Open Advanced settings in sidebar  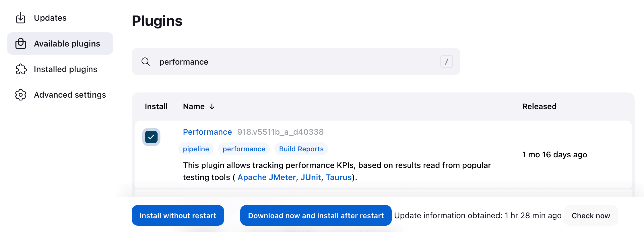70,95
